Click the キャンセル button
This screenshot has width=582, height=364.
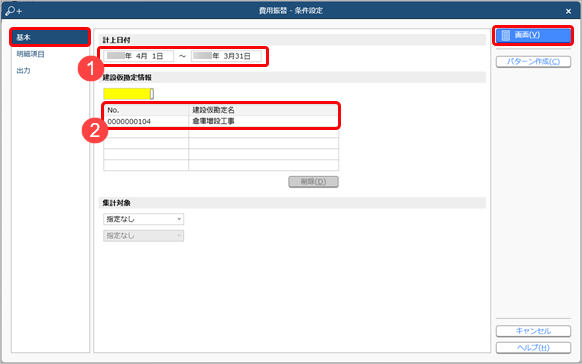click(x=533, y=331)
